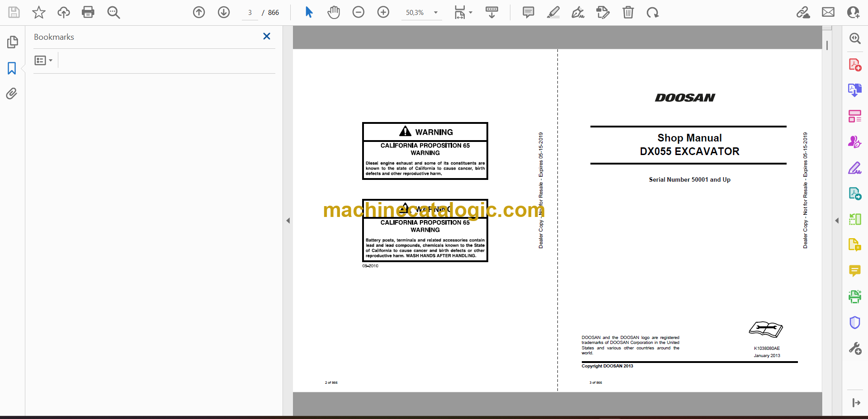Viewport: 868px width, 419px height.
Task: Rotate the page clockwise
Action: point(652,12)
